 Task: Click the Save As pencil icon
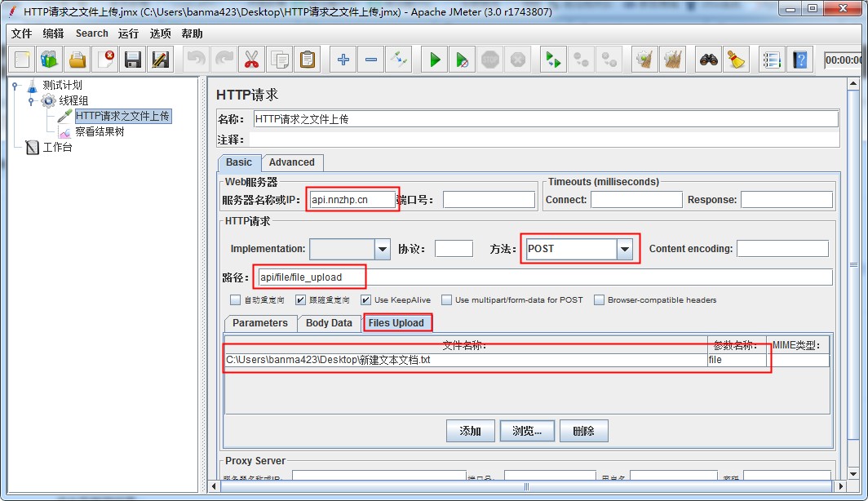[x=161, y=60]
